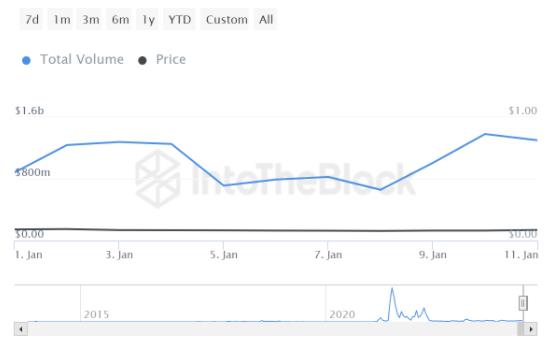Click the navigator scrollbar track
This screenshot has height=360, width=548.
272,329
